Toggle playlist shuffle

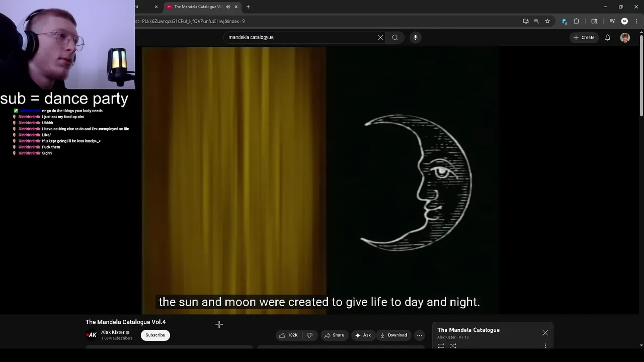453,346
